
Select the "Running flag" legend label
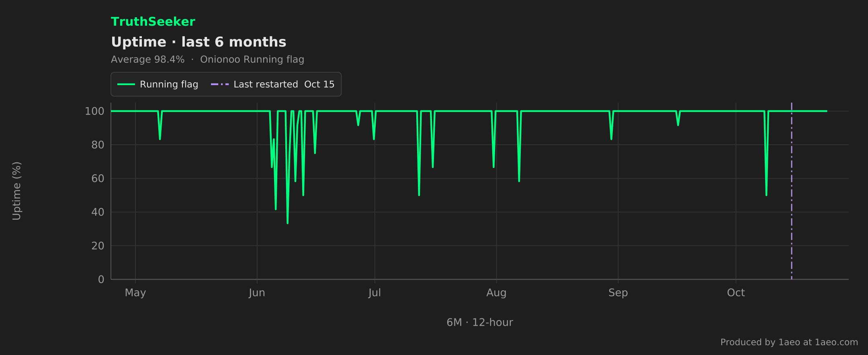169,84
